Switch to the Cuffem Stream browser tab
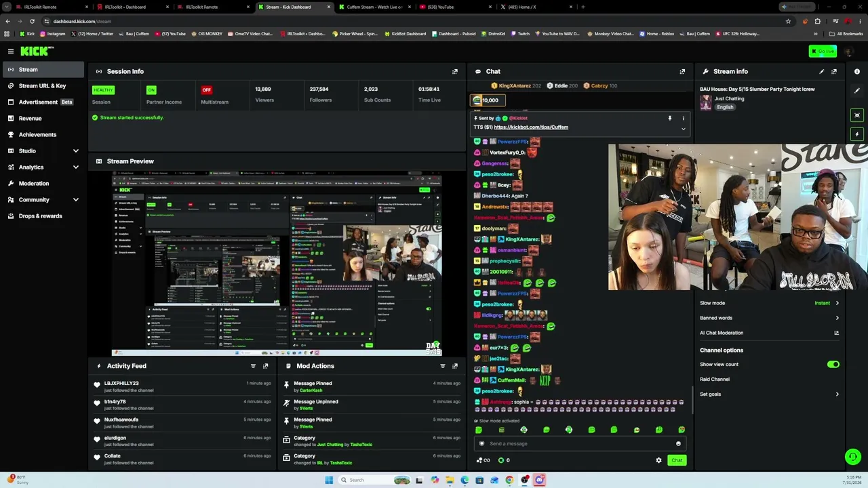 374,7
